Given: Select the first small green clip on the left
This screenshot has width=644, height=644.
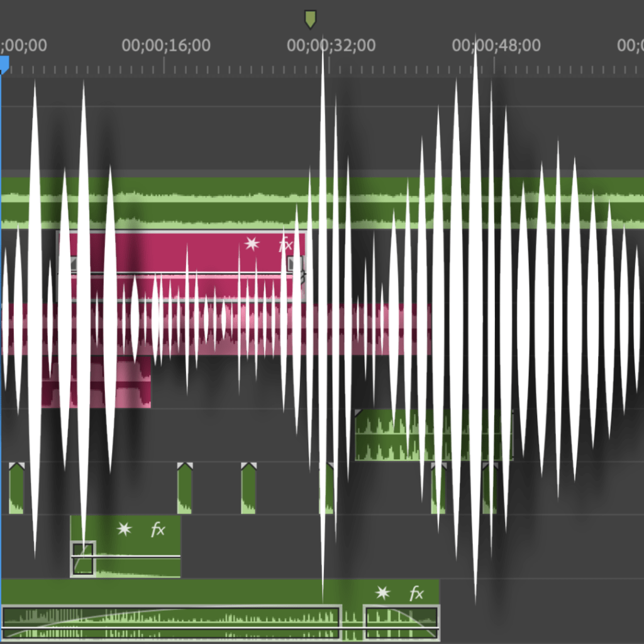Looking at the screenshot, I should pos(16,489).
